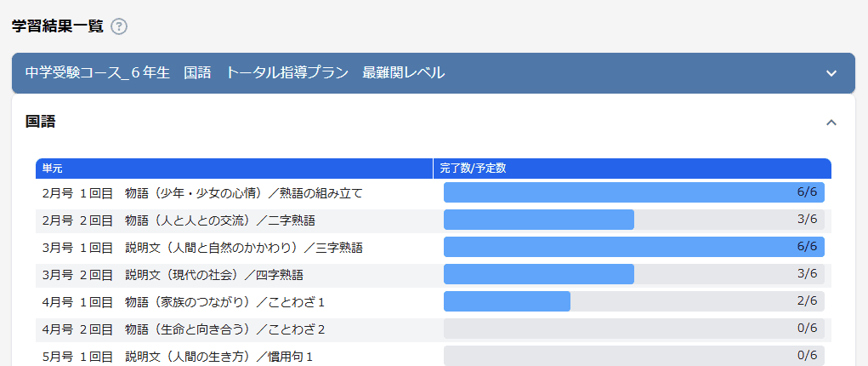Click the 2/6 progress bar for 4月号 1回目
868x366 pixels.
(x=633, y=301)
